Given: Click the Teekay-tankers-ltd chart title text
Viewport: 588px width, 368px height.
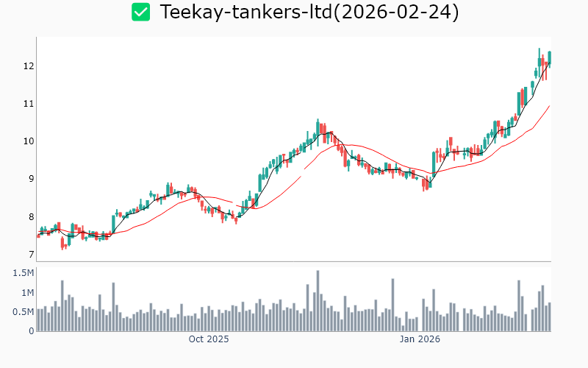Looking at the screenshot, I should [309, 13].
